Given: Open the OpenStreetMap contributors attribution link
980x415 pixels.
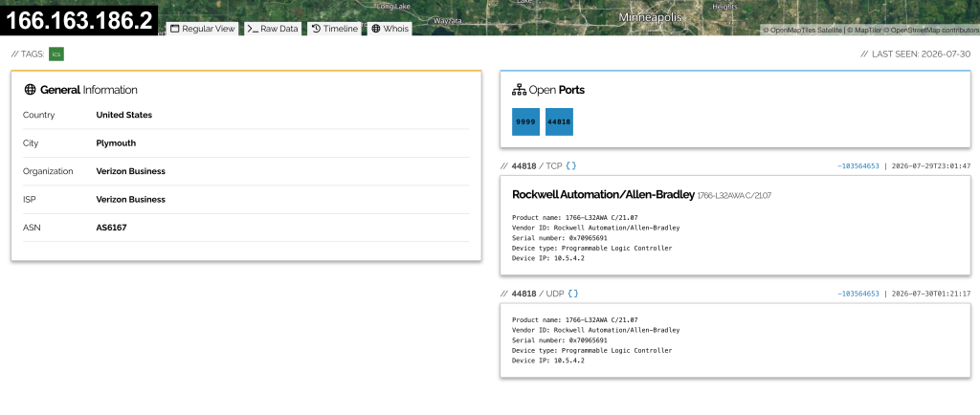Looking at the screenshot, I should 931,30.
